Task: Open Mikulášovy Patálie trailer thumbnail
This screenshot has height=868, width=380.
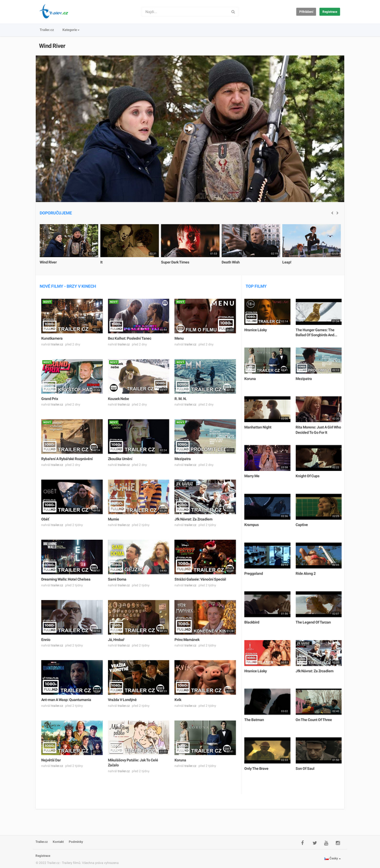Action: click(x=138, y=737)
